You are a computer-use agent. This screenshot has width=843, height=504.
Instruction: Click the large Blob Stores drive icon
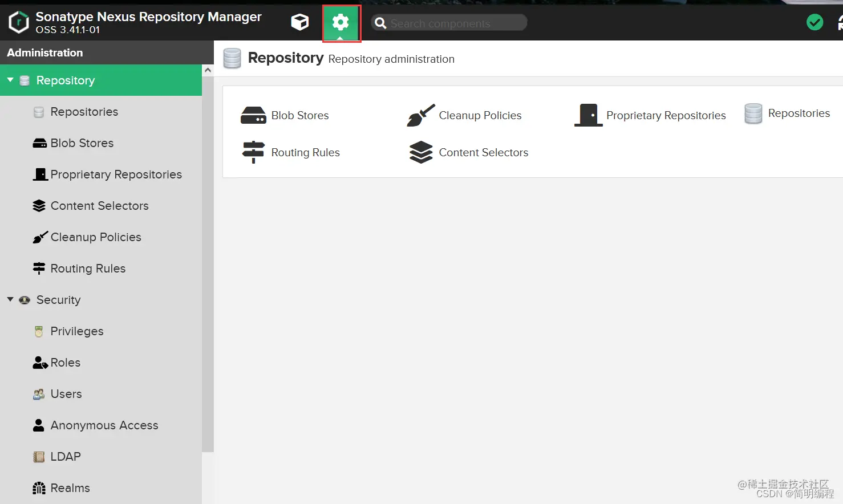click(x=253, y=115)
